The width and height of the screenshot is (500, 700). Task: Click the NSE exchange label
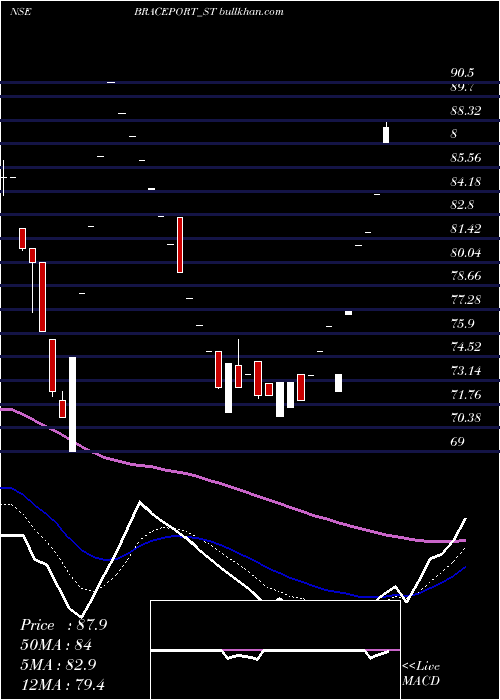pyautogui.click(x=21, y=12)
